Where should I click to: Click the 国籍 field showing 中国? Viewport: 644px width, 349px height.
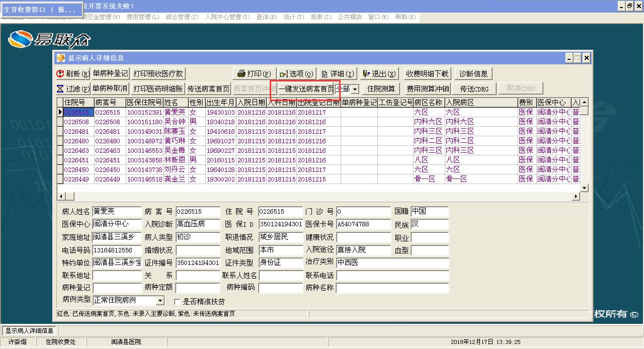[x=430, y=212]
